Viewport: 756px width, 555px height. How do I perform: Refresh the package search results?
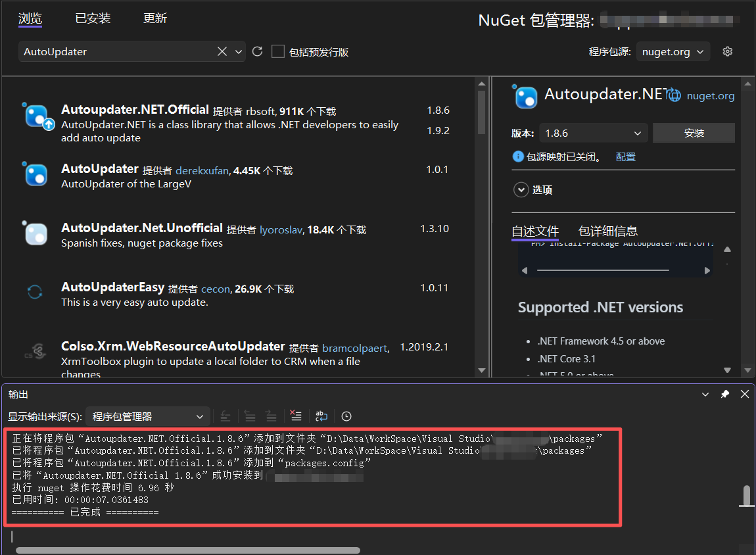258,51
